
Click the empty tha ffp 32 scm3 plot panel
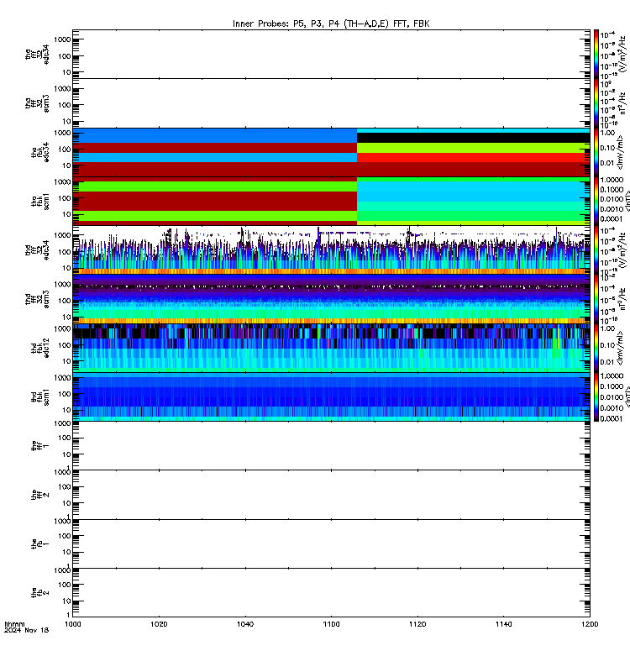click(x=331, y=103)
